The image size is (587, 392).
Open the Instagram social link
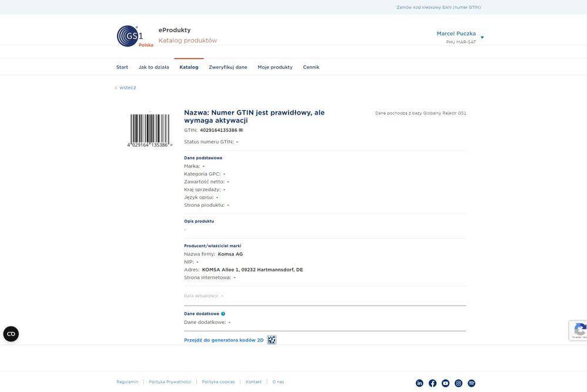point(458,383)
